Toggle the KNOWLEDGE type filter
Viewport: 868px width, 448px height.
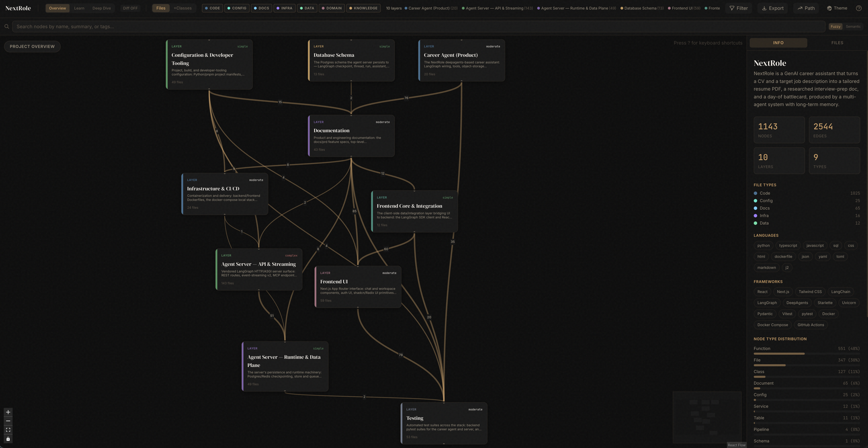[364, 8]
